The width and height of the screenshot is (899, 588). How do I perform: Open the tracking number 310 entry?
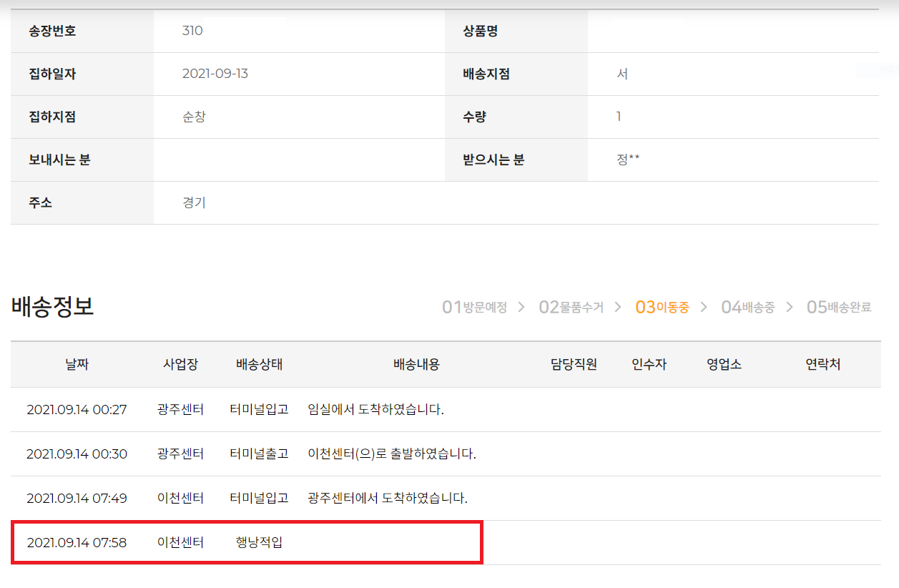192,30
